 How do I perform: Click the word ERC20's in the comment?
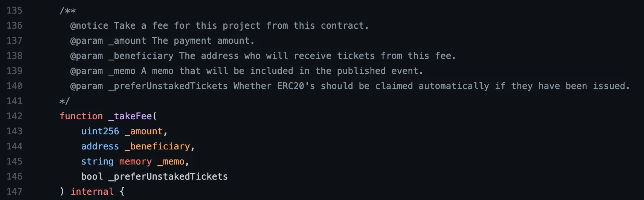point(296,86)
